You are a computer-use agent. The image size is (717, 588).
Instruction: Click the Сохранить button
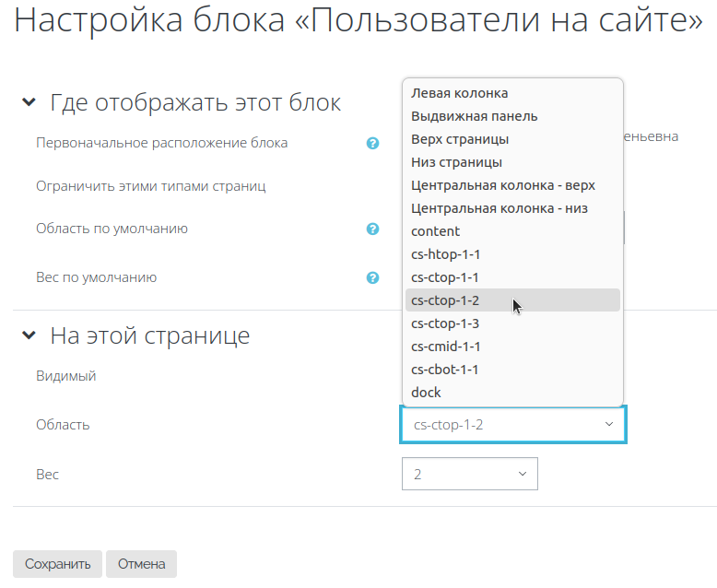57,564
